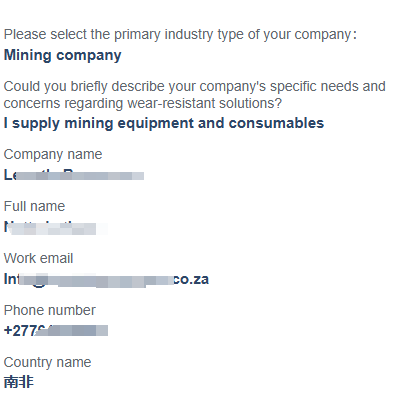Click the 'Phone number' label
415x403 pixels.
click(x=49, y=310)
